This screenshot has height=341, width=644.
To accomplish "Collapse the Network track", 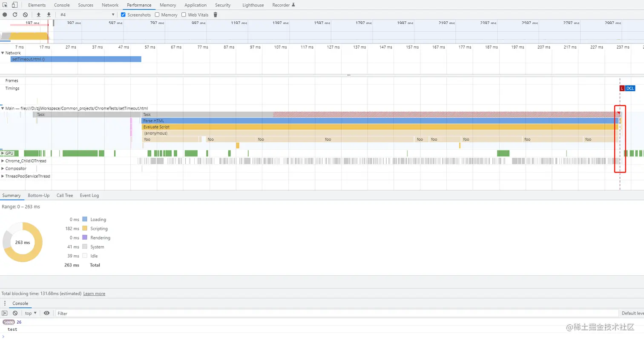I will [x=3, y=53].
